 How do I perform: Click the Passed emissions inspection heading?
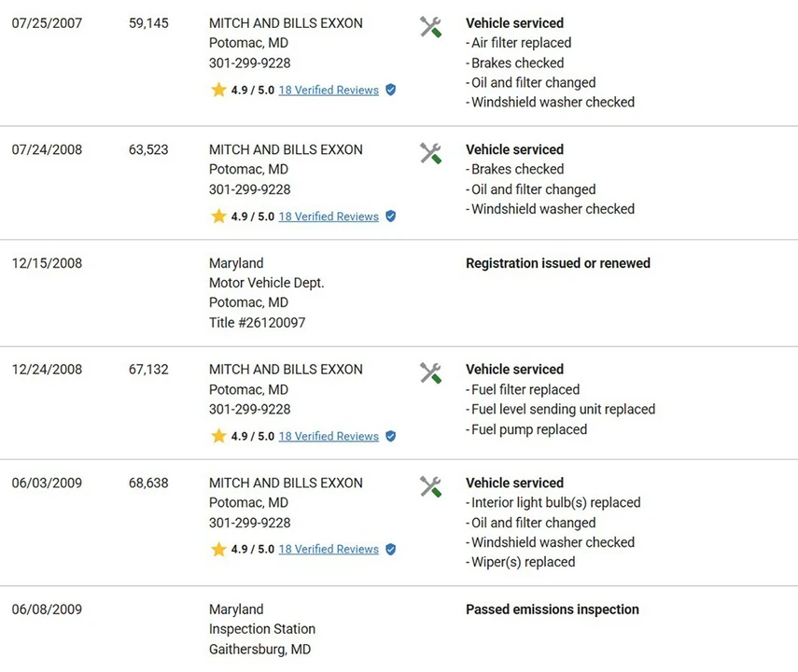[553, 609]
